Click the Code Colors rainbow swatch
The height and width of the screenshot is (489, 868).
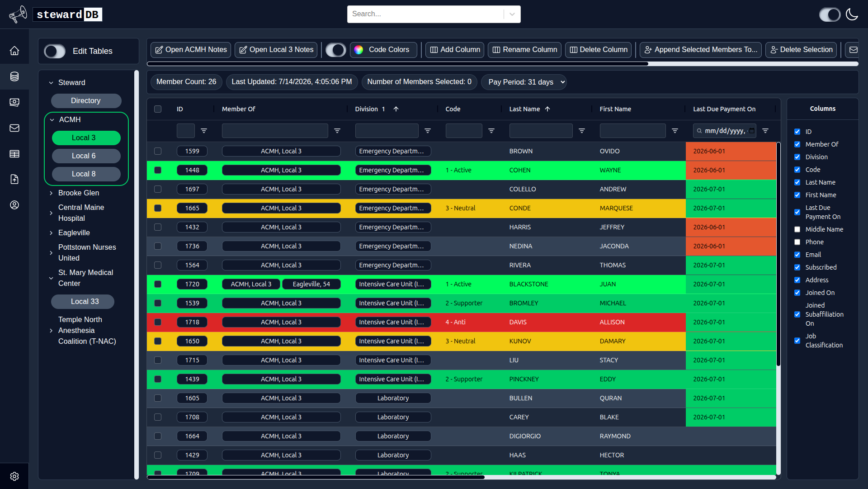coord(359,50)
